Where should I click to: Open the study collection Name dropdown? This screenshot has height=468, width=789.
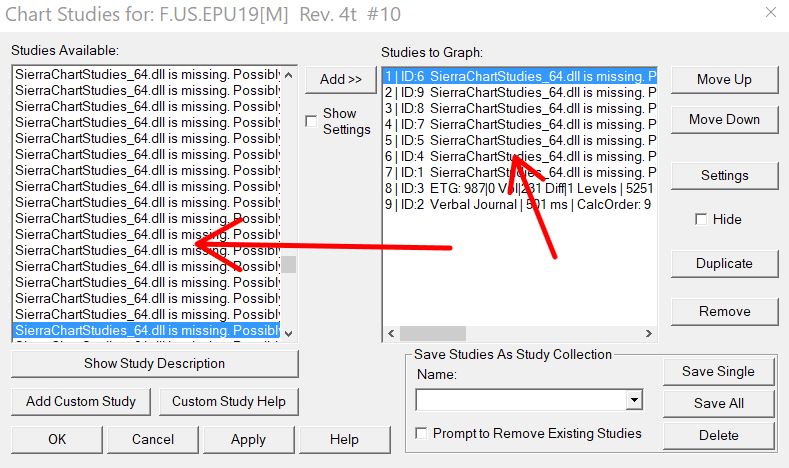point(633,400)
